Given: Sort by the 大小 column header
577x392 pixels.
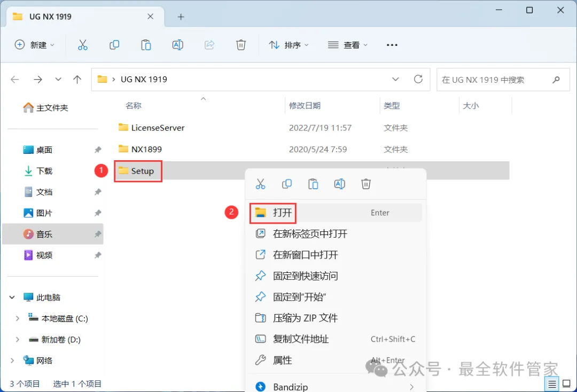Looking at the screenshot, I should pos(471,106).
